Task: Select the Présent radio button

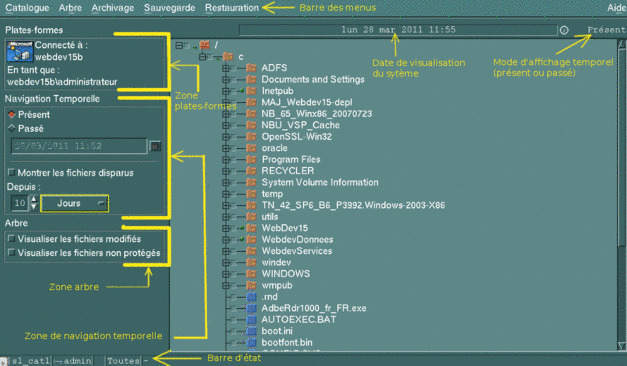Action: tap(12, 114)
